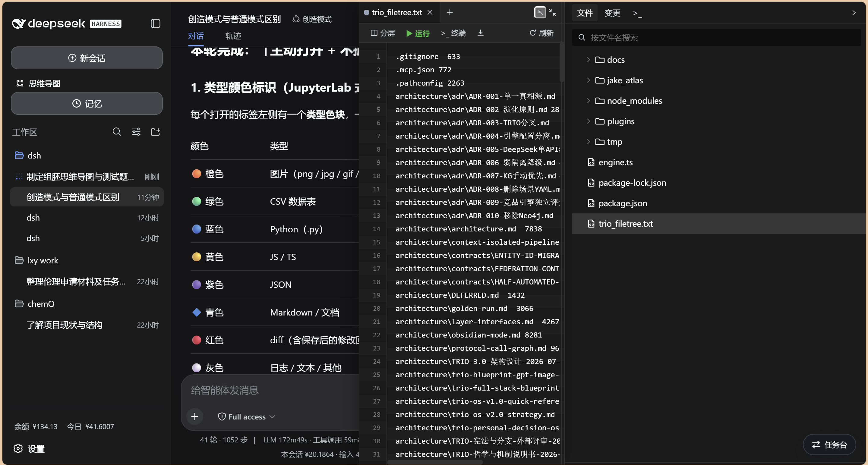Screen dimensions: 868x465
Task: Collapse the left sidebar panel icon
Action: [x=155, y=24]
